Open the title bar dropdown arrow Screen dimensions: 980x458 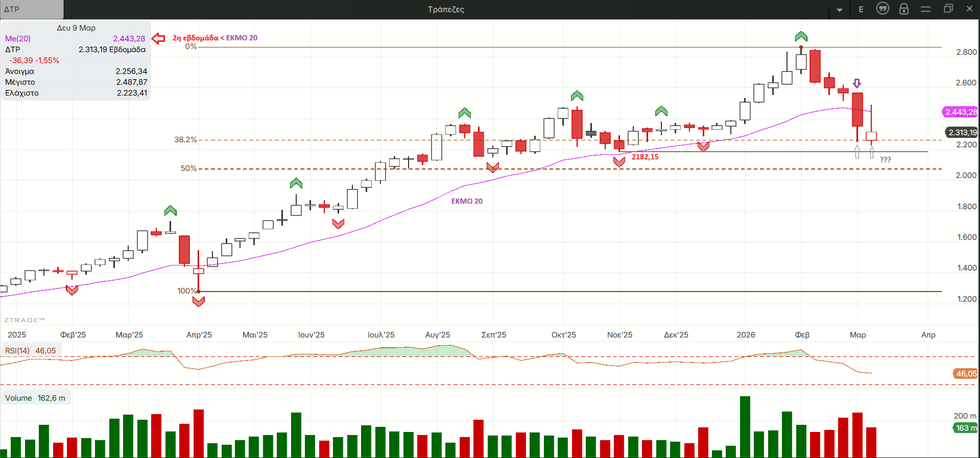(839, 10)
